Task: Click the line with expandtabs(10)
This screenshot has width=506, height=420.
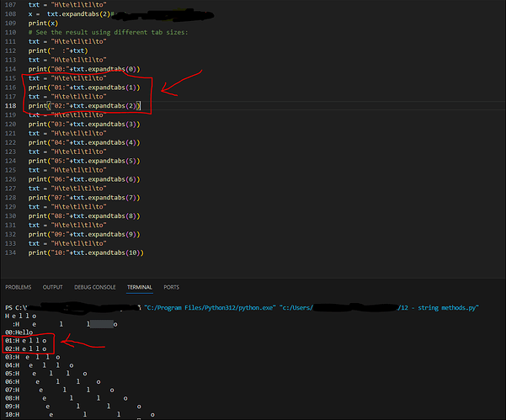Action: point(86,253)
